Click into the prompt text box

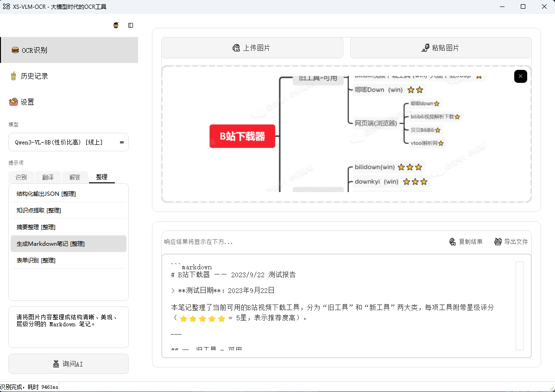click(x=69, y=327)
